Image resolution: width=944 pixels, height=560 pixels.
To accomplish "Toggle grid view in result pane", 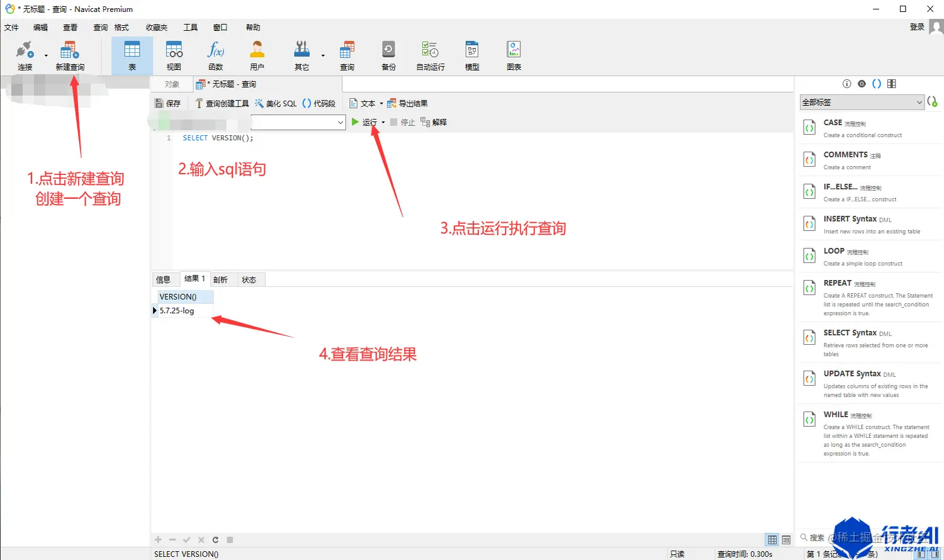I will [x=772, y=539].
